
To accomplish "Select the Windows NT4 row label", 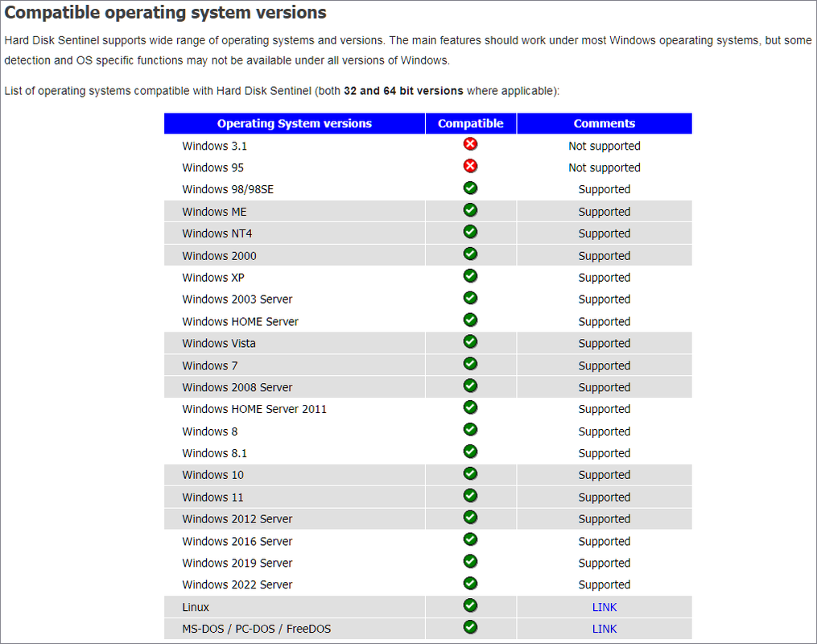I will [x=217, y=233].
